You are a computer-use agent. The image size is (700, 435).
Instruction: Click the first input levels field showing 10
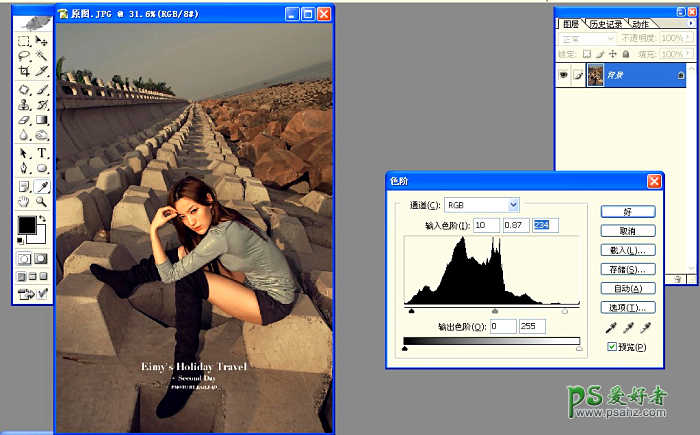point(486,224)
